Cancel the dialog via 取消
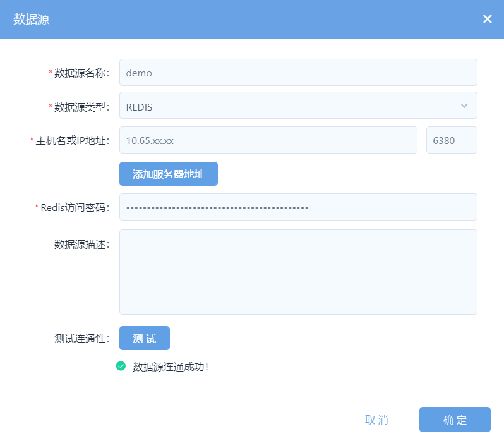This screenshot has height=443, width=504. click(376, 420)
